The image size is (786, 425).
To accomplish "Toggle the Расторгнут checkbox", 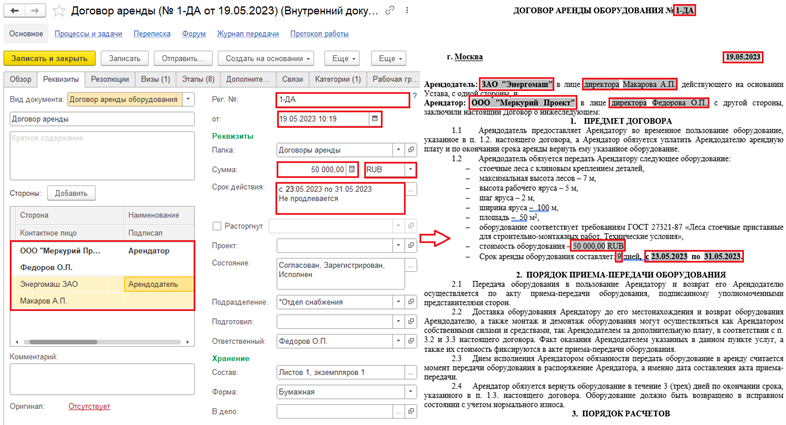I will 217,226.
